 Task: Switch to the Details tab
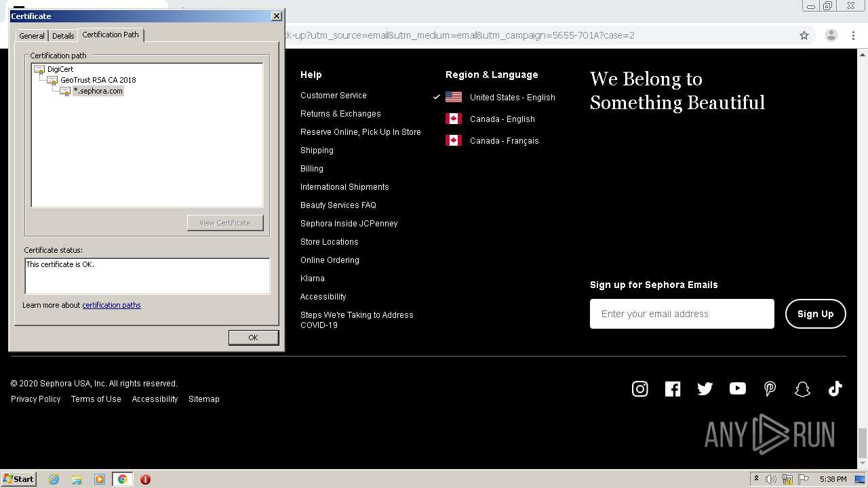coord(63,36)
